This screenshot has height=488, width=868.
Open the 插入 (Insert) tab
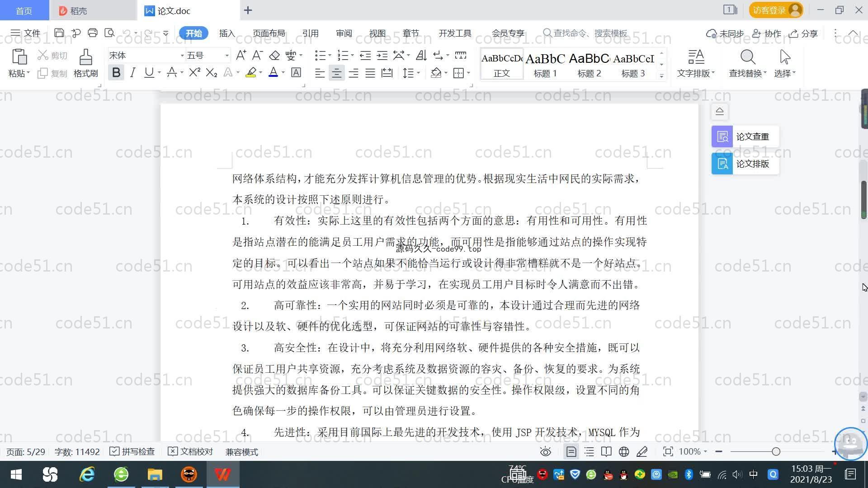click(227, 33)
